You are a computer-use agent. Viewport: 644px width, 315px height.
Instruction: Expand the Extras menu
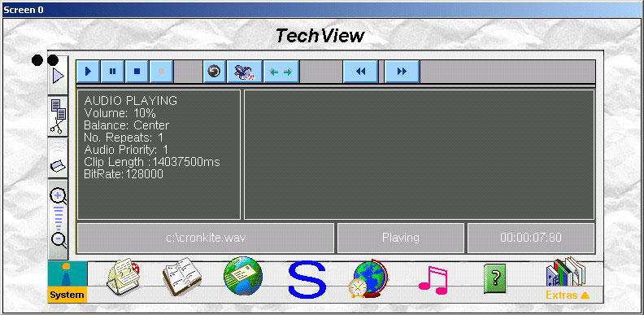(568, 295)
